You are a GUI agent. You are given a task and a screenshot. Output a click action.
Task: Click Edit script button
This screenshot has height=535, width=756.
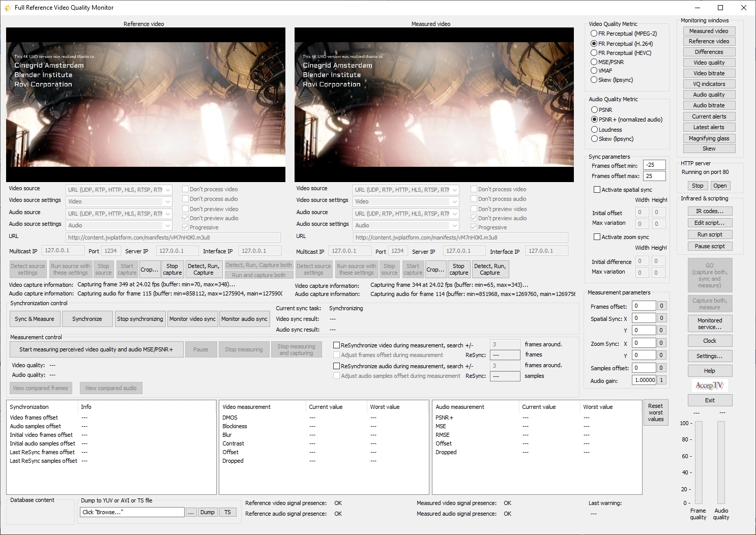(710, 223)
